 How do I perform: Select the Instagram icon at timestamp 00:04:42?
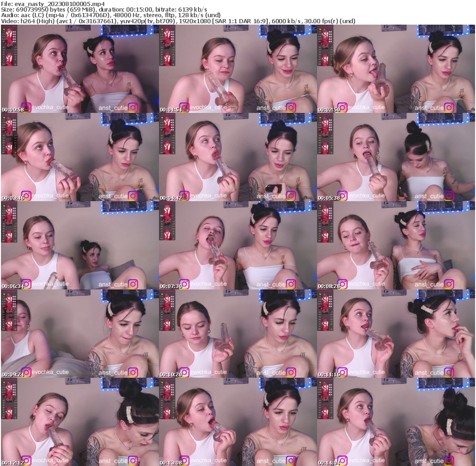pyautogui.click(x=185, y=195)
